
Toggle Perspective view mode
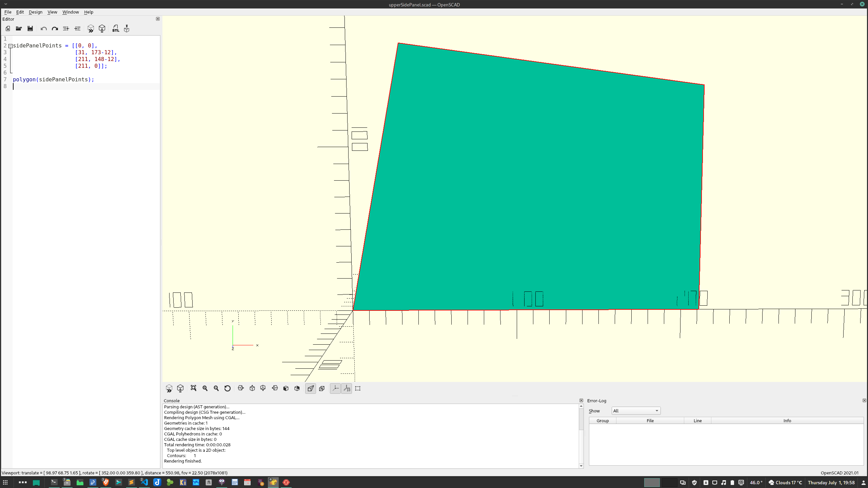point(311,388)
